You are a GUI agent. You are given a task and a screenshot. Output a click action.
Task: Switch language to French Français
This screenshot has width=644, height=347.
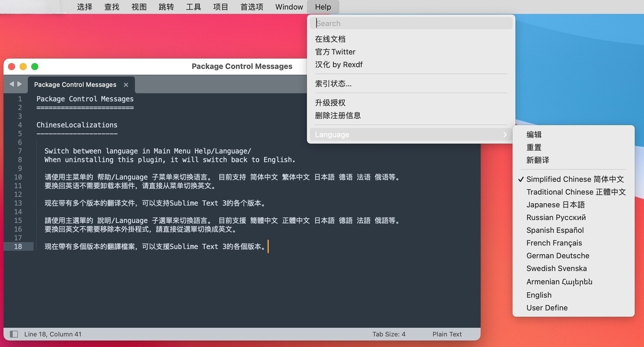click(x=573, y=243)
